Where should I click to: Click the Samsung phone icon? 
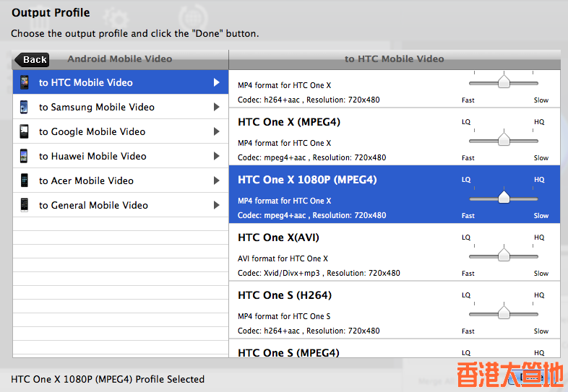tap(25, 107)
